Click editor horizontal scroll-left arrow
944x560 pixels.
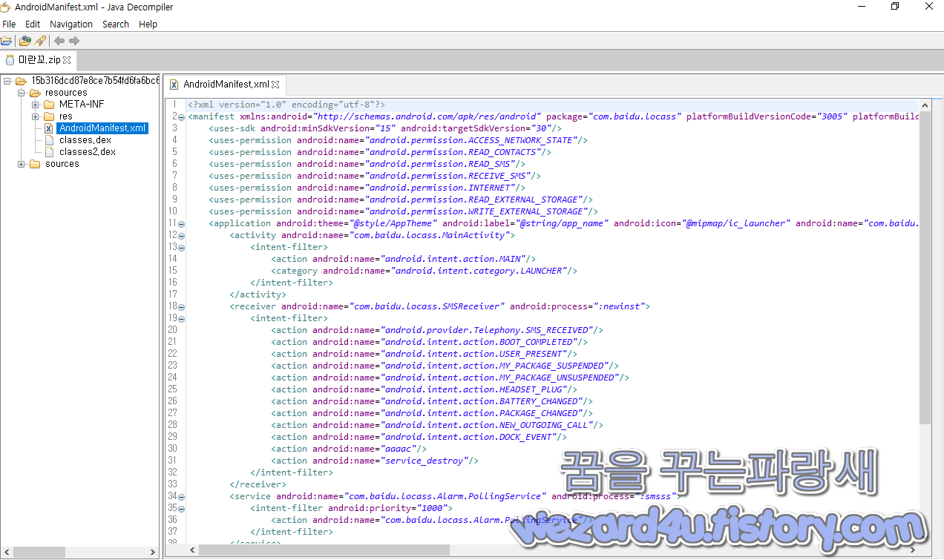pyautogui.click(x=192, y=550)
